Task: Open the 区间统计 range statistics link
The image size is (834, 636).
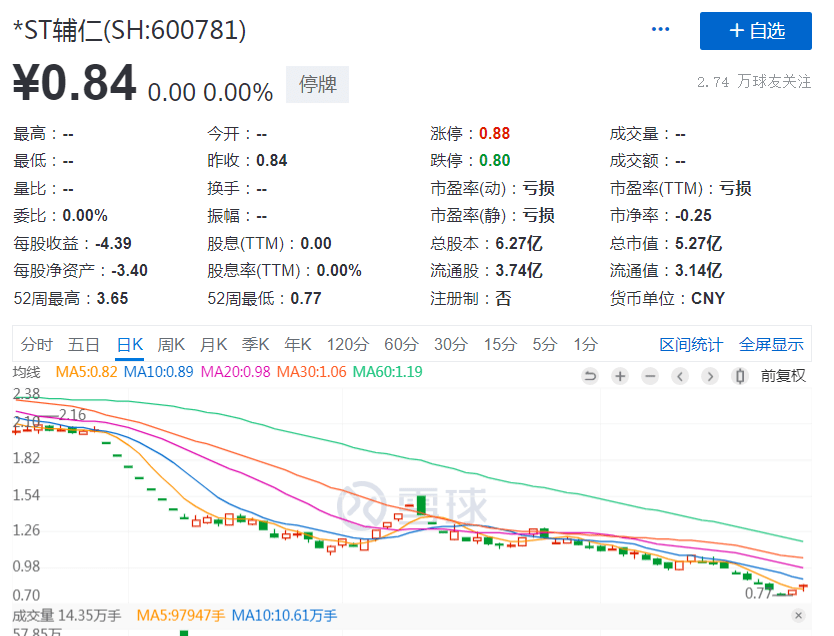Action: pyautogui.click(x=691, y=345)
